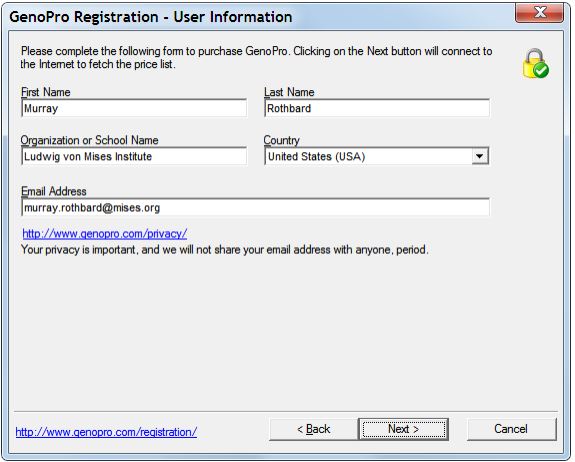This screenshot has width=575, height=462.
Task: Close the GenoPro Registration dialog
Action: (x=539, y=13)
